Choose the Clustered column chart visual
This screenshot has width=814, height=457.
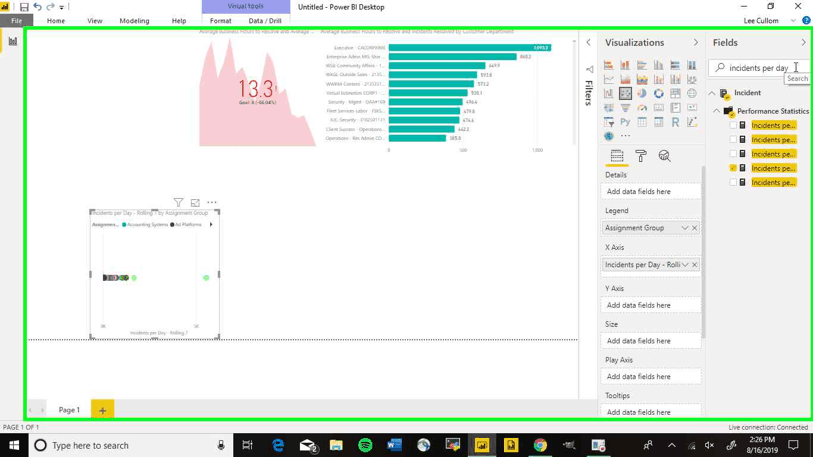click(x=658, y=65)
